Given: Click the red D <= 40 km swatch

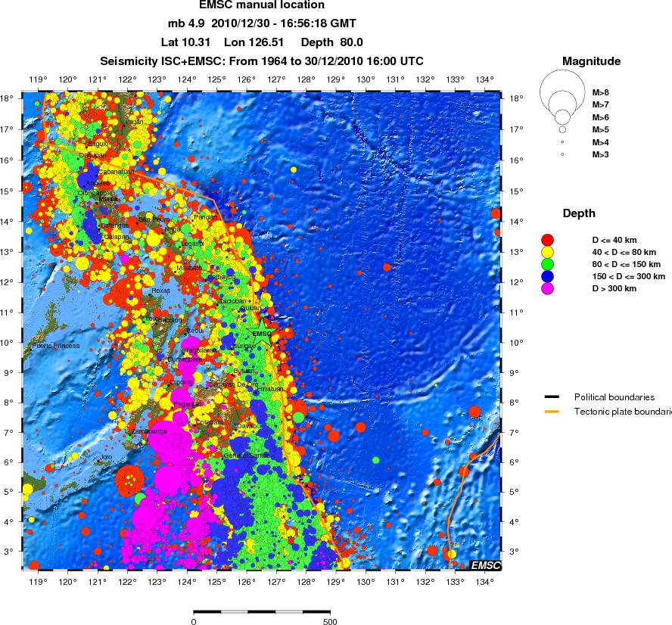Looking at the screenshot, I should (547, 240).
